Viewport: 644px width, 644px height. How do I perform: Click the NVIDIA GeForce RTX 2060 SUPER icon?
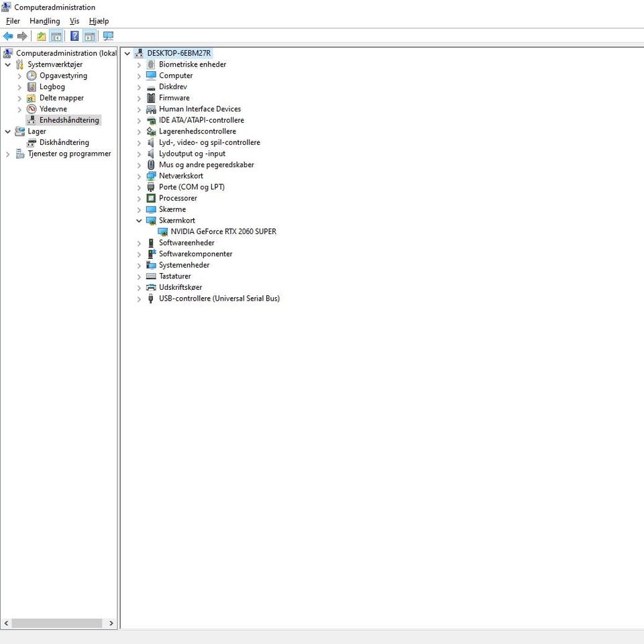tap(162, 231)
